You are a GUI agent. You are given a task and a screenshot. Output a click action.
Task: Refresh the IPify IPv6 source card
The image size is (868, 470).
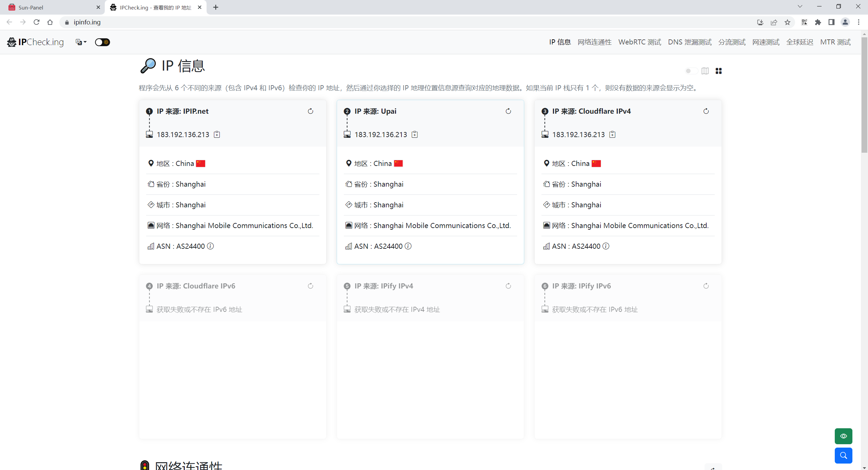[706, 286]
